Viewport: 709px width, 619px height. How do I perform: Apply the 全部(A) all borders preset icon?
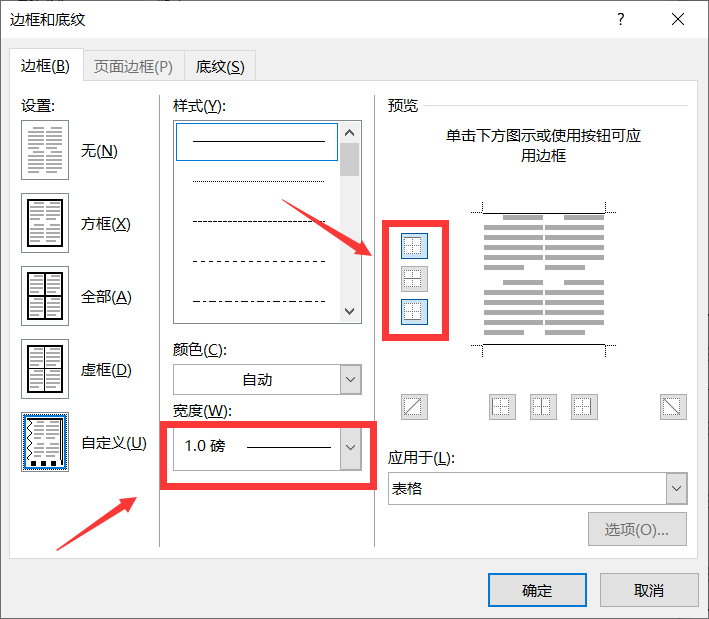pos(45,296)
